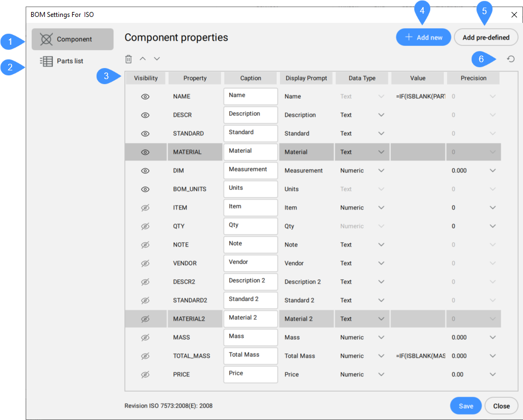
Task: Edit the Name caption field
Action: click(251, 97)
